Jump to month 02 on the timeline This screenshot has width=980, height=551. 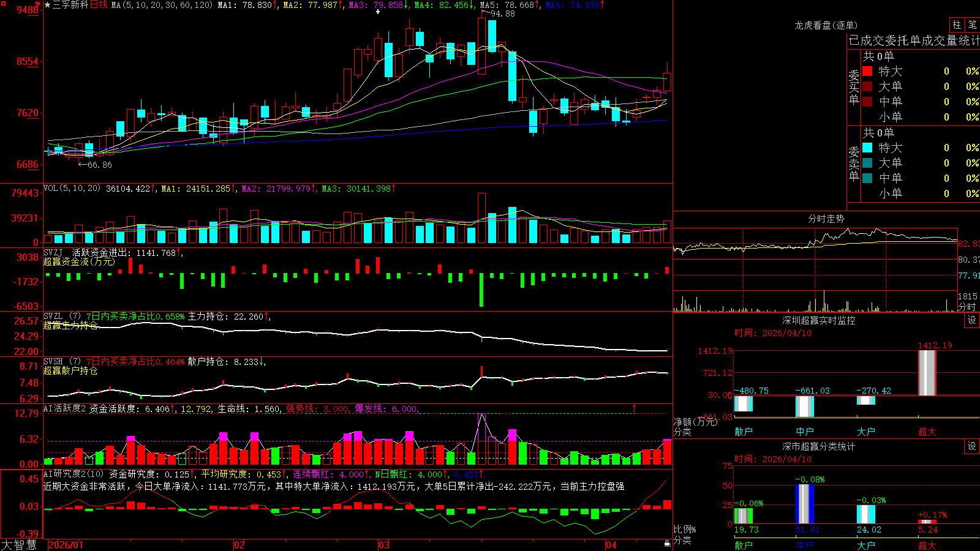pos(239,545)
